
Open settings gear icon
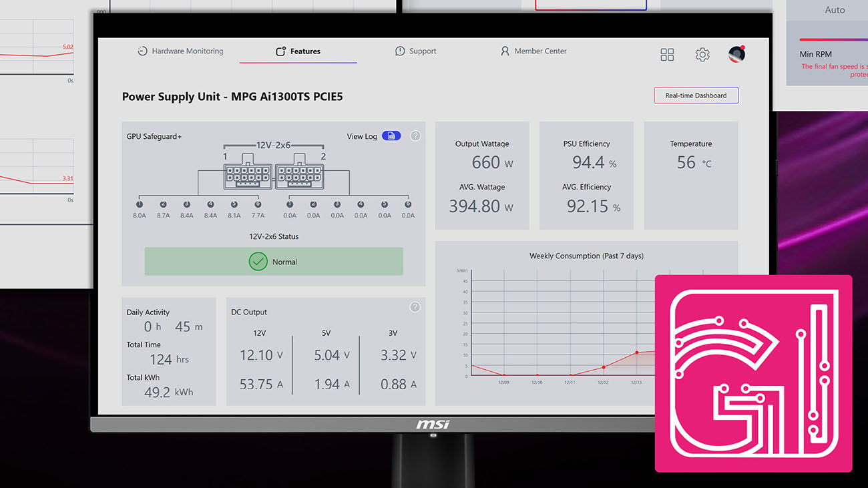(702, 55)
